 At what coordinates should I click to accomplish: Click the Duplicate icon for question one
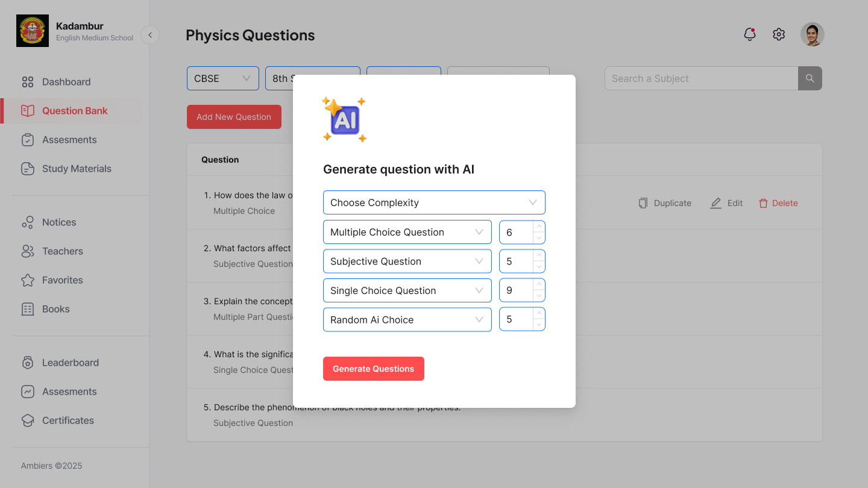coord(643,203)
